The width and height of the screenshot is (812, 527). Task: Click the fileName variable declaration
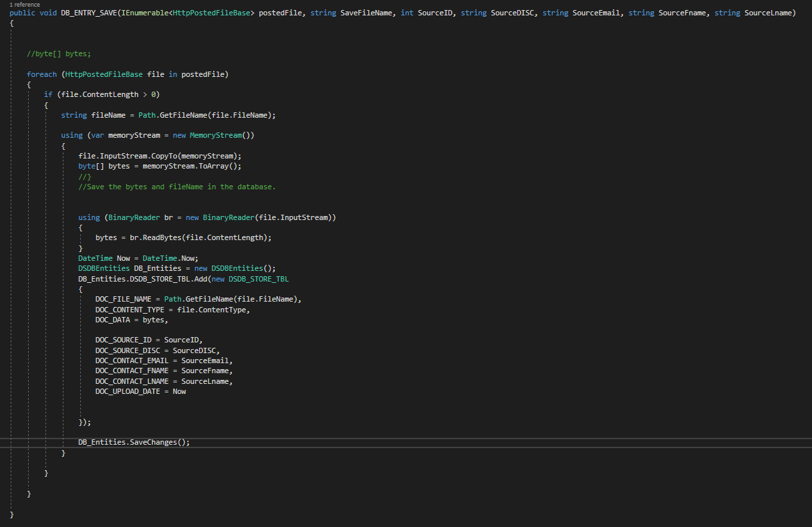(x=107, y=115)
